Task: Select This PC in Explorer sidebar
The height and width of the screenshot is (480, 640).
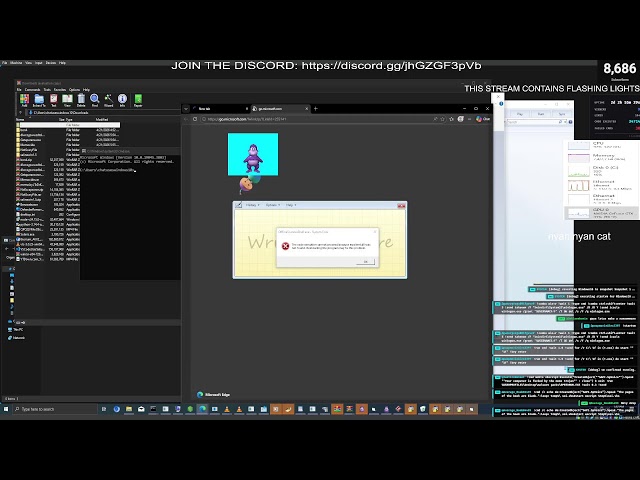Action: click(16, 330)
